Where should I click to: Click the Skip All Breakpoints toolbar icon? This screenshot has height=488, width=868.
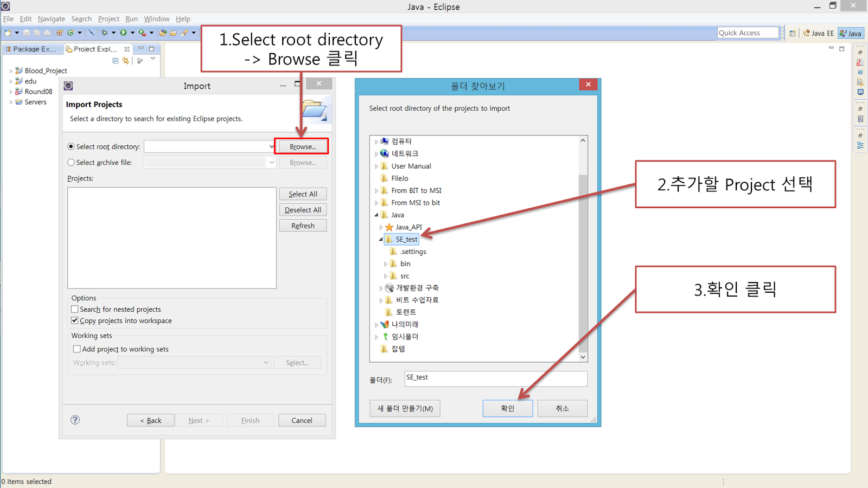click(92, 33)
